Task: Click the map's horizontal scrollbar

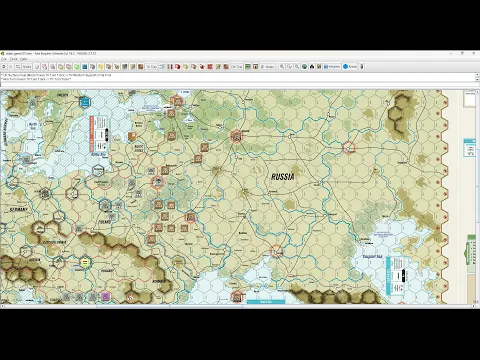Action: pos(237,306)
